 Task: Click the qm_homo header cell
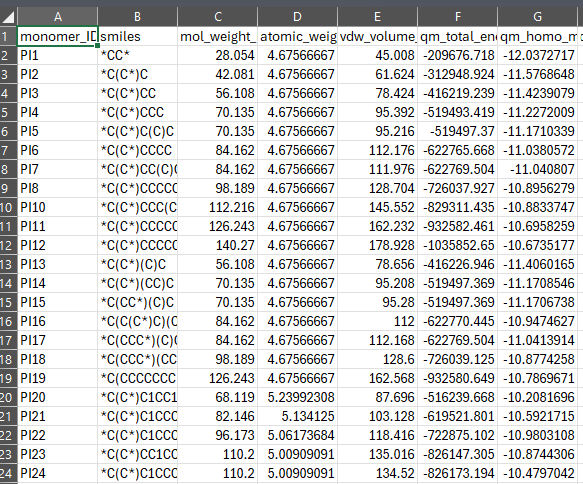tap(537, 36)
